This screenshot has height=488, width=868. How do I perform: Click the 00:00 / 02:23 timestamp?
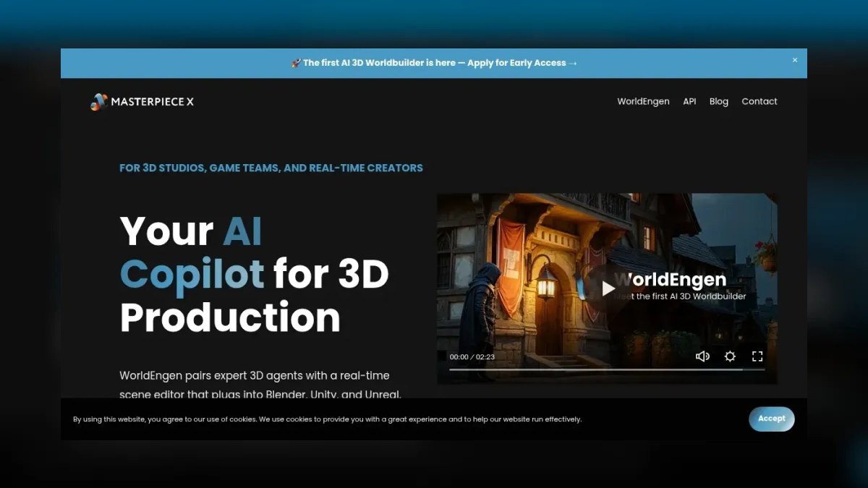point(472,357)
